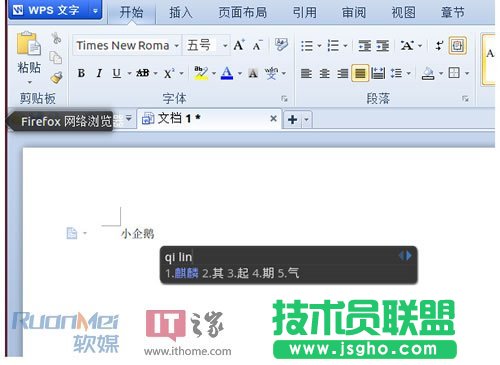Image resolution: width=500 pixels, height=365 pixels.
Task: Toggle underline formatting with U button
Action: click(117, 73)
